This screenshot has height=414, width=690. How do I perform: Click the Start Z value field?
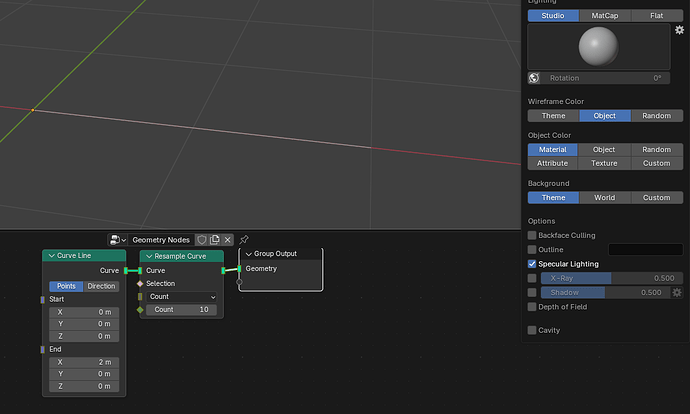coord(84,336)
